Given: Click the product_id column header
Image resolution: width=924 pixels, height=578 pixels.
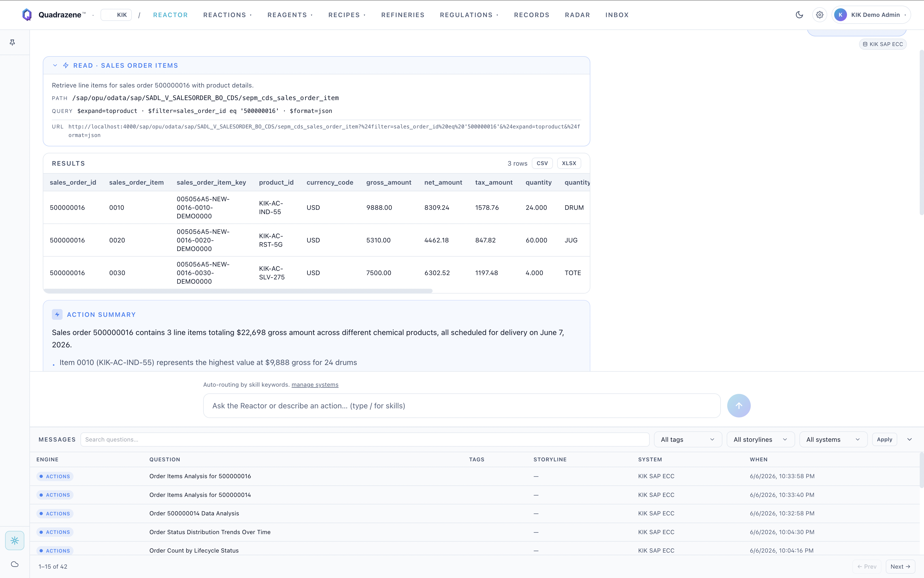Looking at the screenshot, I should pos(276,182).
